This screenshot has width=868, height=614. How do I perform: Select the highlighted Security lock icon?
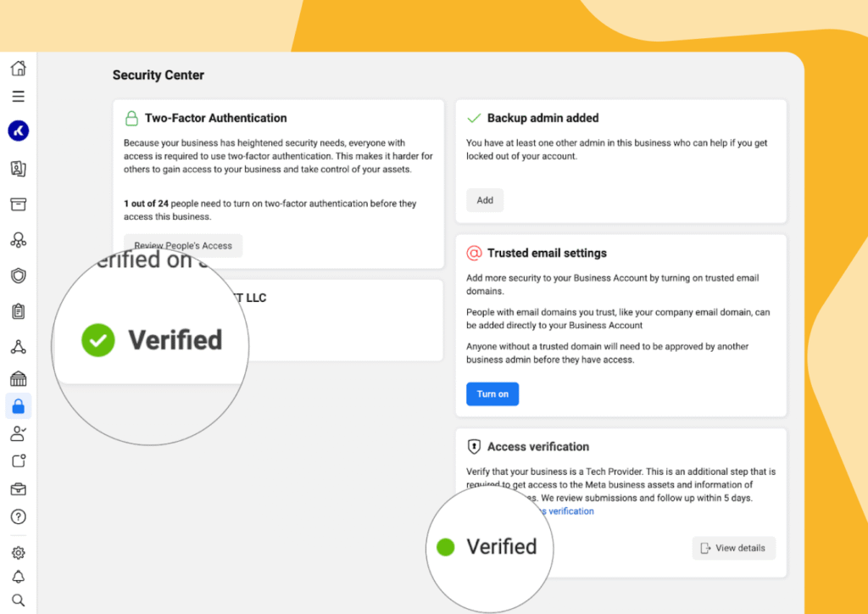pyautogui.click(x=18, y=406)
